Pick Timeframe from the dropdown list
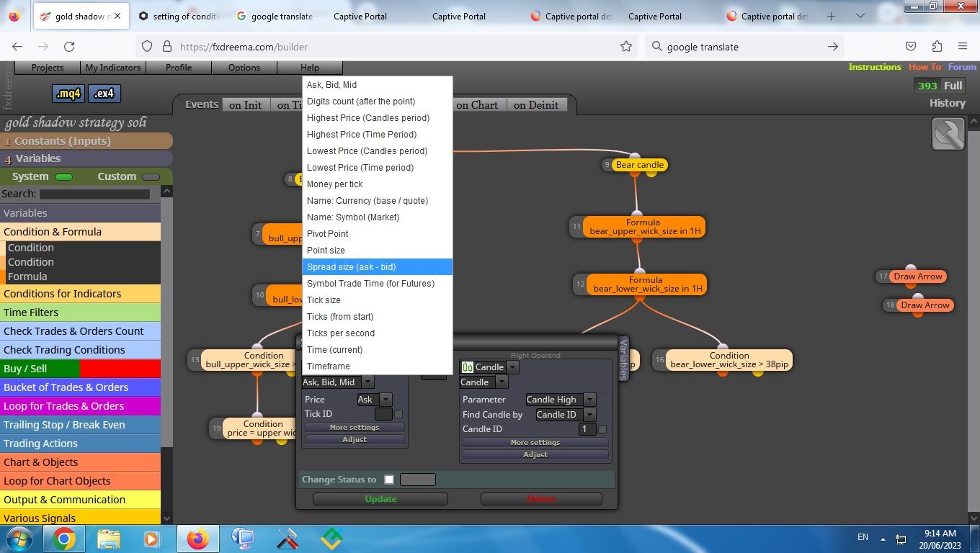The width and height of the screenshot is (980, 553). (x=378, y=367)
